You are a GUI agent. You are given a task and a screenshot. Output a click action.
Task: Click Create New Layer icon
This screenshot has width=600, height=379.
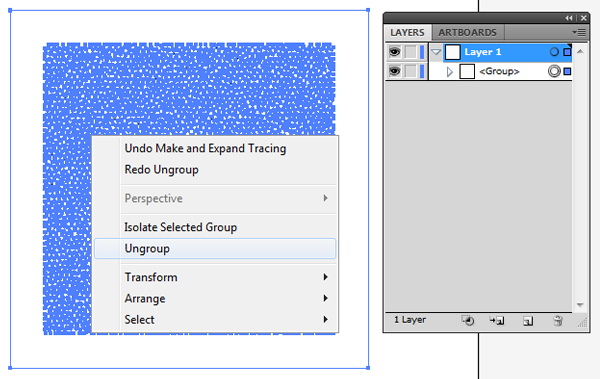coord(528,321)
